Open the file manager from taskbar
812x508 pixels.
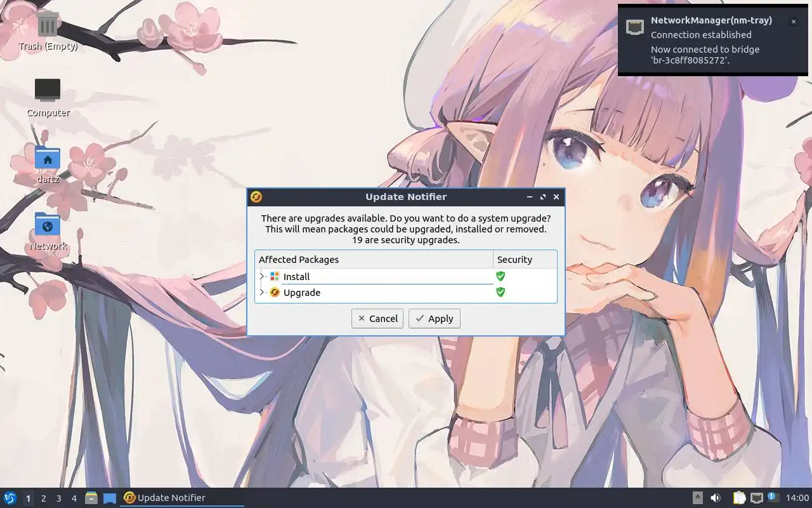tap(91, 498)
